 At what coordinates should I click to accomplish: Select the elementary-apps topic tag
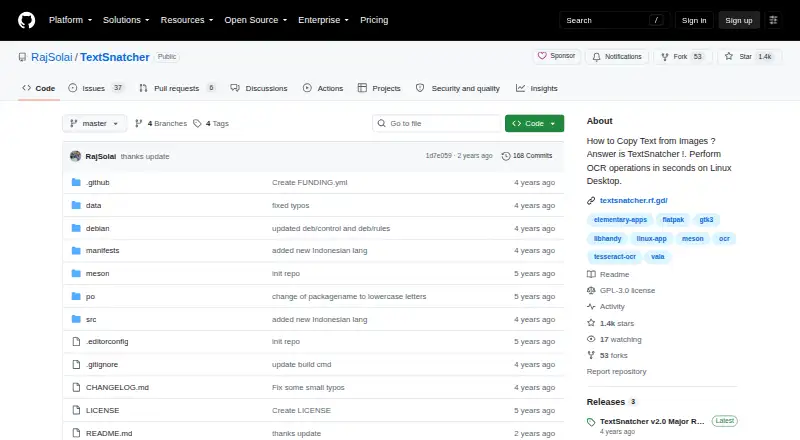[x=620, y=220]
